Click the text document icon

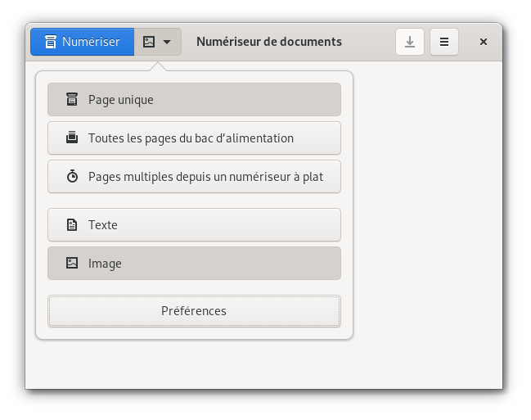(72, 224)
